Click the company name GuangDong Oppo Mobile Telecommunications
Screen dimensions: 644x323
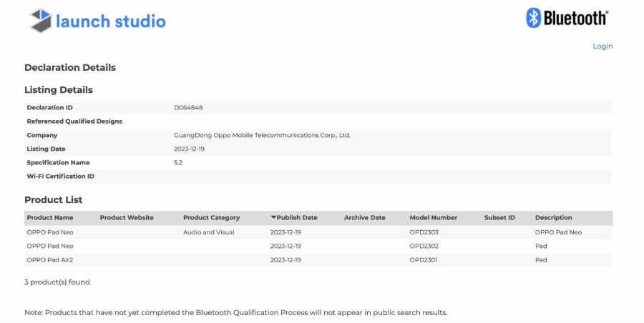262,135
